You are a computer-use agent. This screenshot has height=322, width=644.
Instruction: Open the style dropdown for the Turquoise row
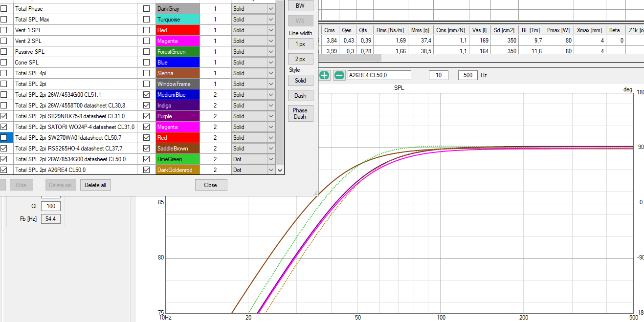(271, 20)
